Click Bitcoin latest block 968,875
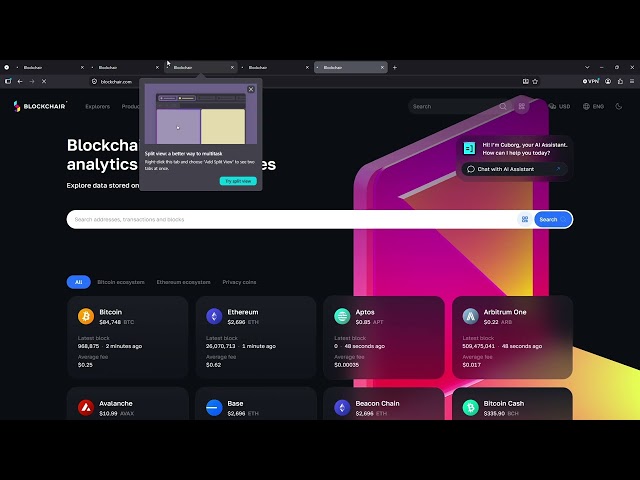This screenshot has width=640, height=480. (x=89, y=346)
